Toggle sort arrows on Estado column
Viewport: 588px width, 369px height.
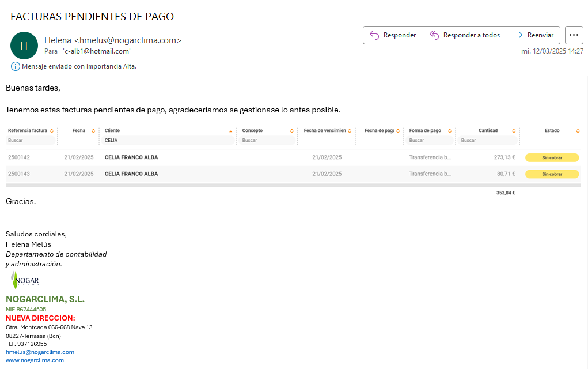click(578, 131)
